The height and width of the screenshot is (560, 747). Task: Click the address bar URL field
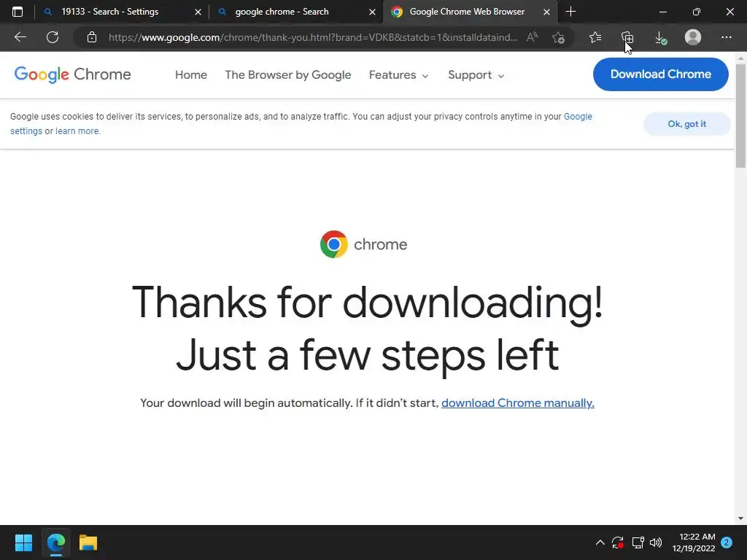313,37
